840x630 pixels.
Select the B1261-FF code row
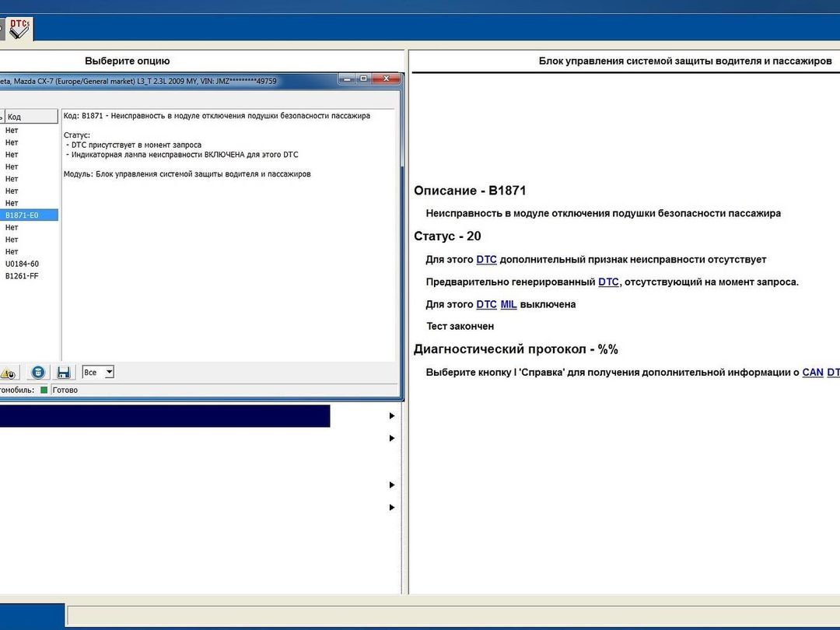click(x=29, y=276)
